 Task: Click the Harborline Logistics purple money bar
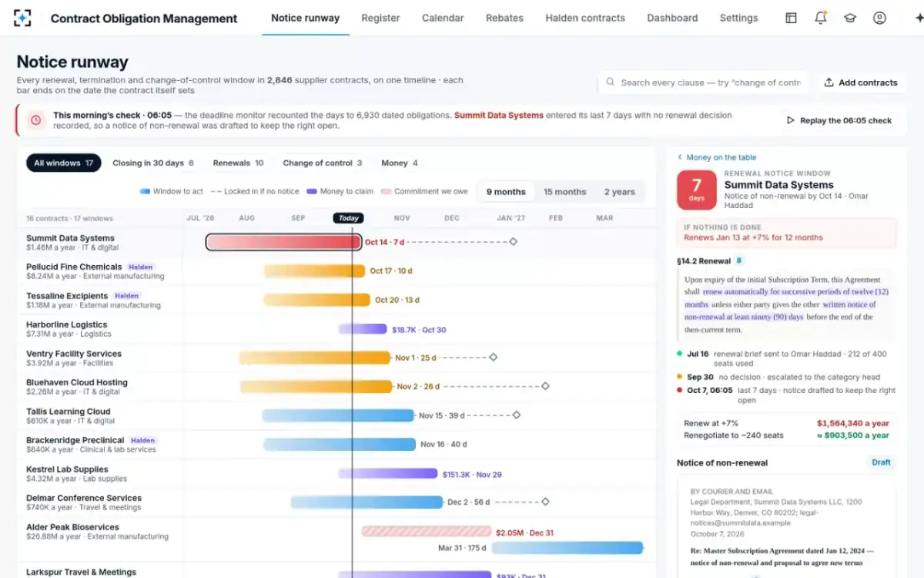(363, 329)
